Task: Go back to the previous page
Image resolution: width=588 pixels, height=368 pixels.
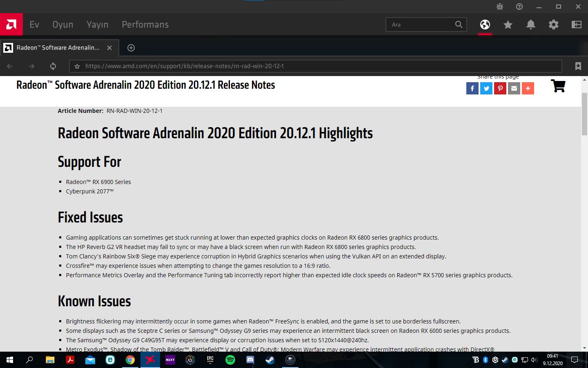Action: click(10, 66)
